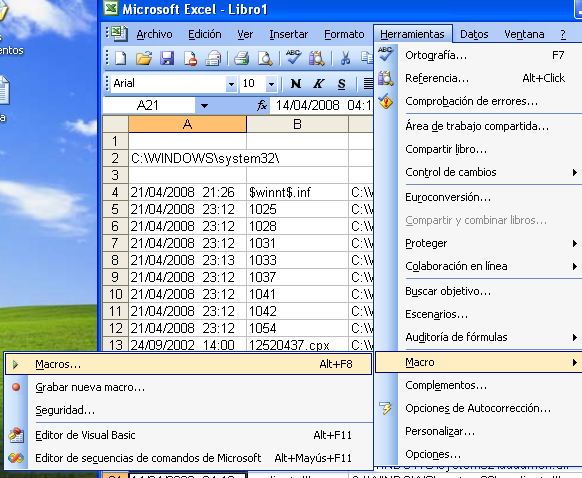
Task: Click the formula bar with 14/04/2008
Action: pyautogui.click(x=321, y=106)
